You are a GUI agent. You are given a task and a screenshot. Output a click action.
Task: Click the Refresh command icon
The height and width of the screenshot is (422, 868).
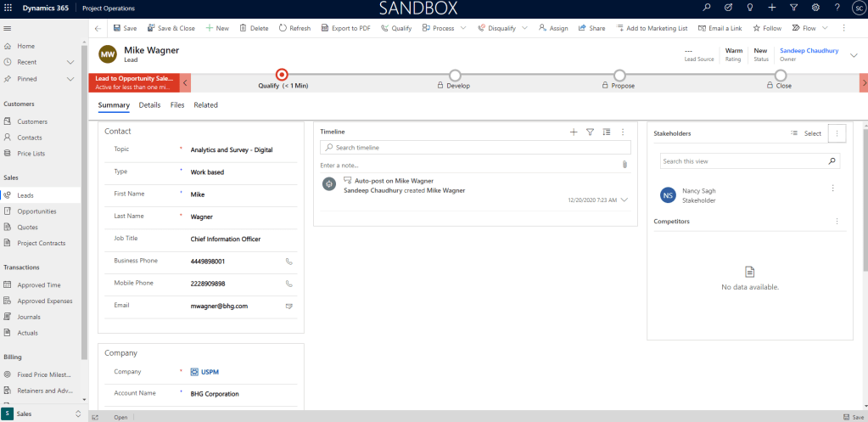click(x=283, y=28)
